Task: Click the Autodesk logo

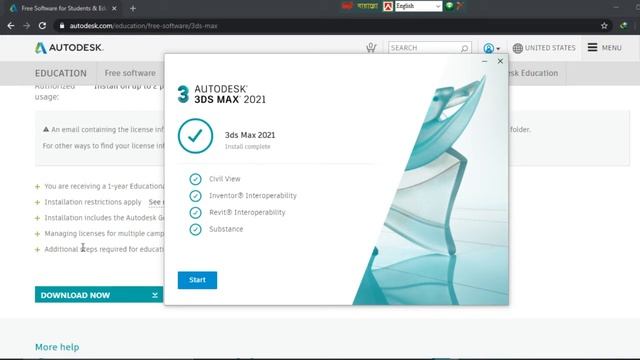Action: tap(69, 48)
